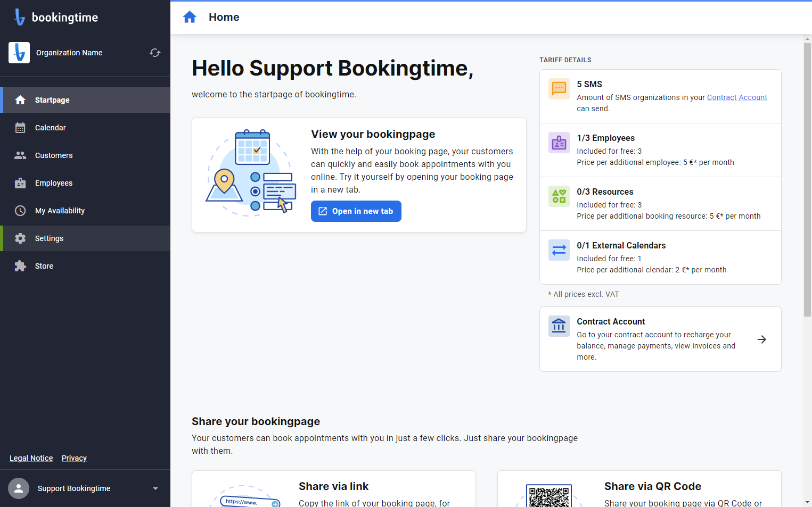Click the 0/1 External Calendars text
The image size is (812, 507).
621,245
